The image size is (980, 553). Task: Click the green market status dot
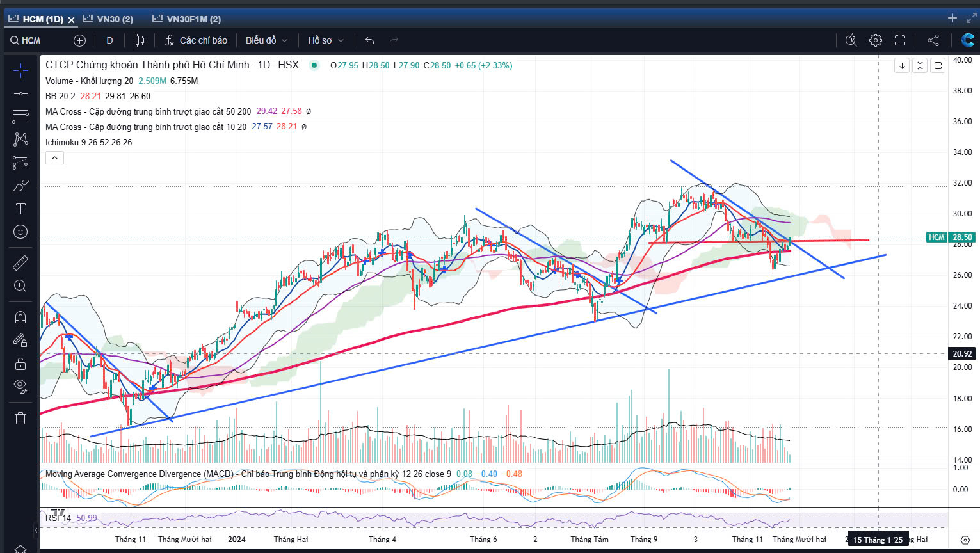pyautogui.click(x=314, y=65)
